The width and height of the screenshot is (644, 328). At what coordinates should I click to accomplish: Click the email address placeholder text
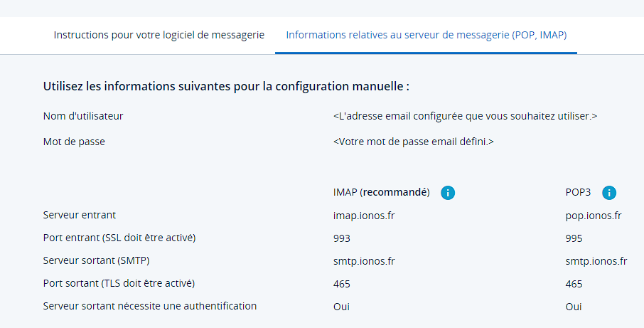(465, 116)
